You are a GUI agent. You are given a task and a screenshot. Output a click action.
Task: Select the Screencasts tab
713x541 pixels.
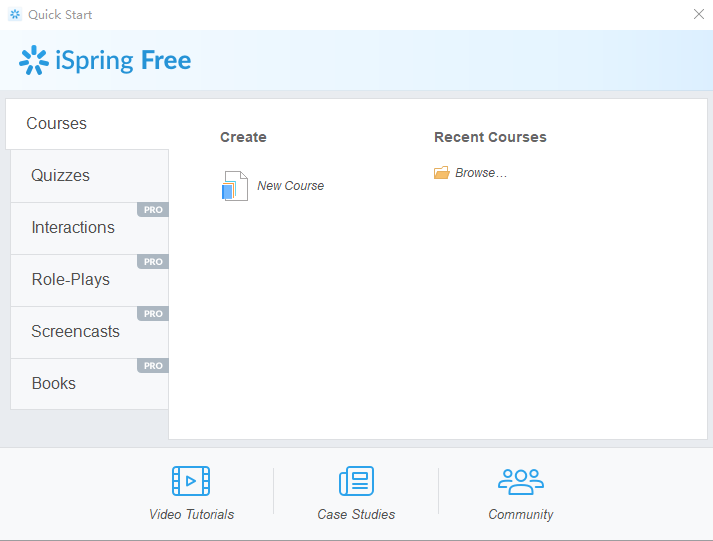coord(90,332)
